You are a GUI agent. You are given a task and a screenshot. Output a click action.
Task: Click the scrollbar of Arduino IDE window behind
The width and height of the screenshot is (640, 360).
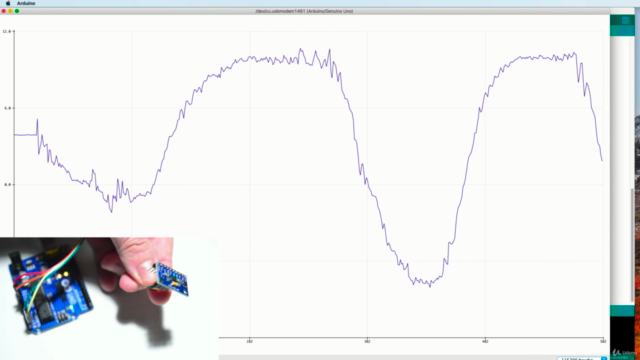633,245
